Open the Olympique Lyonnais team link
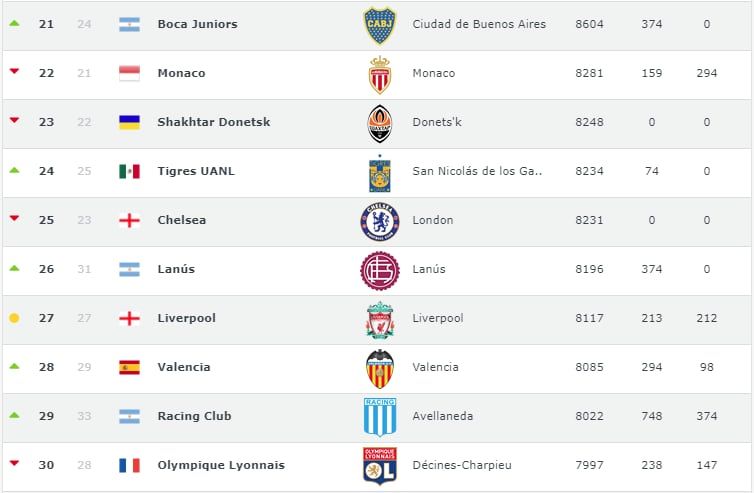 pyautogui.click(x=220, y=465)
